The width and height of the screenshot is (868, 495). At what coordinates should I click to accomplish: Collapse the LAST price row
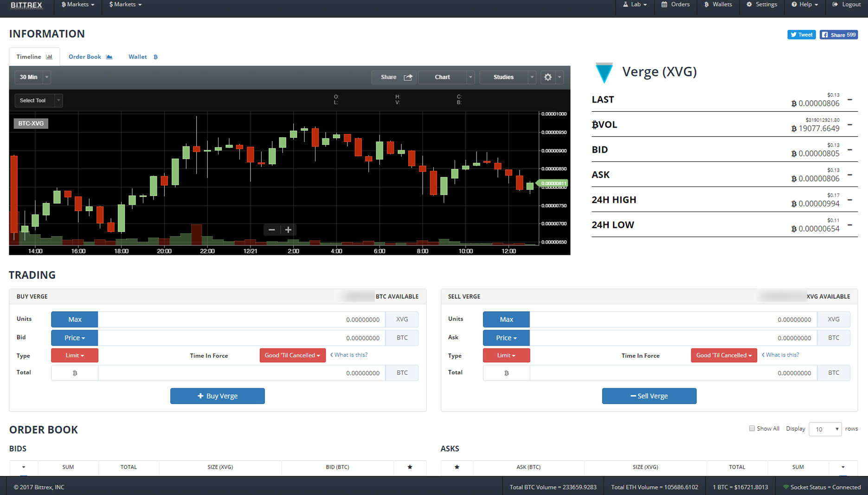(x=850, y=100)
